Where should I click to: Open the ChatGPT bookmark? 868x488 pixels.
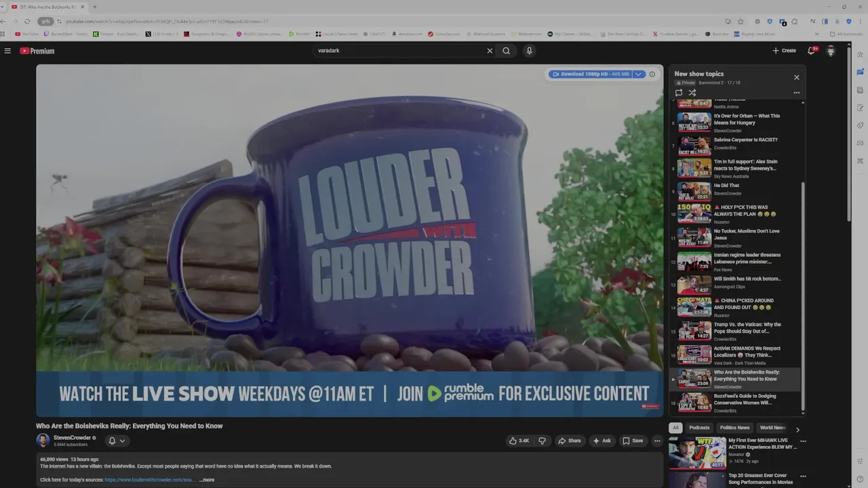pyautogui.click(x=374, y=34)
